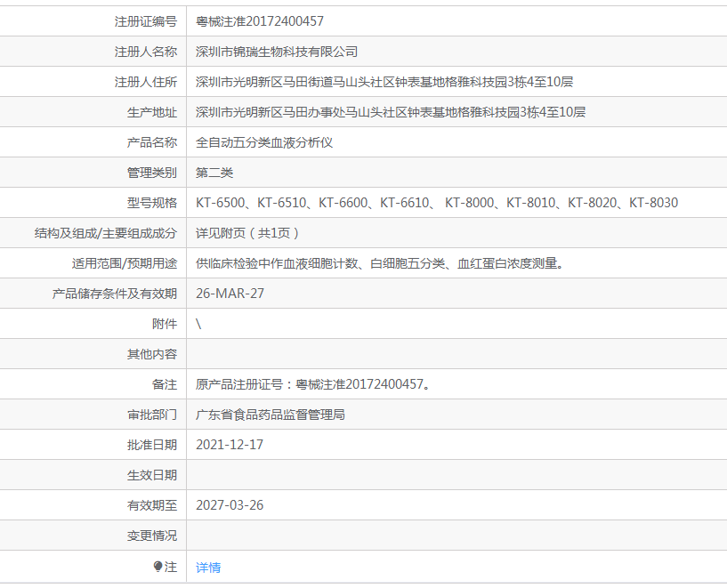Click the 生产地址 row label
727x588 pixels.
pos(149,111)
